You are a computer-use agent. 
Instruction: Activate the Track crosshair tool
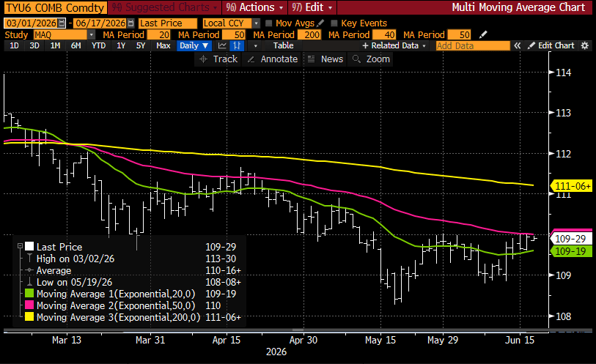click(x=218, y=59)
